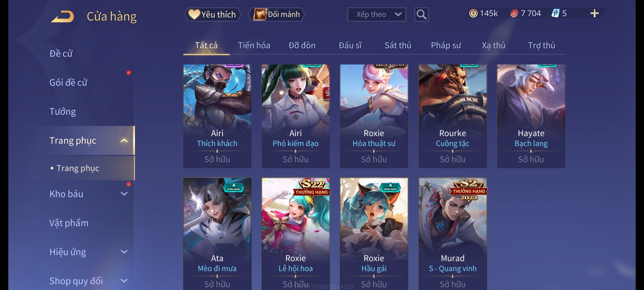Viewport: 644px width, 290px height.
Task: Open Gói đề cử in the sidebar
Action: pyautogui.click(x=68, y=82)
